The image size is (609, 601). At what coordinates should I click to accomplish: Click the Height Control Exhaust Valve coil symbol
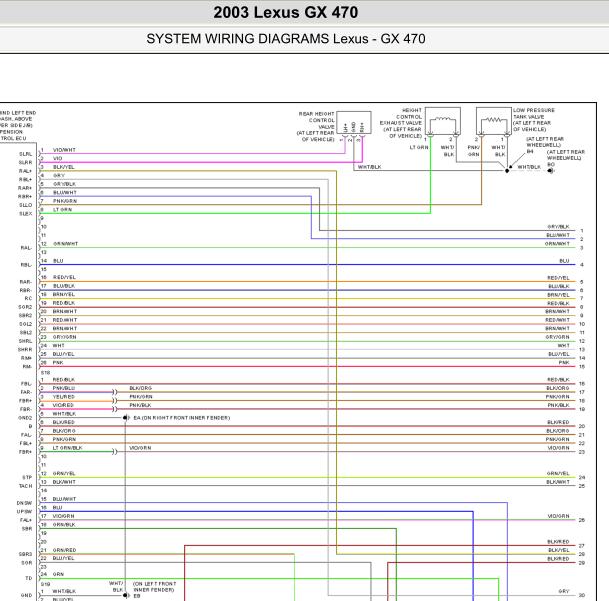click(443, 119)
